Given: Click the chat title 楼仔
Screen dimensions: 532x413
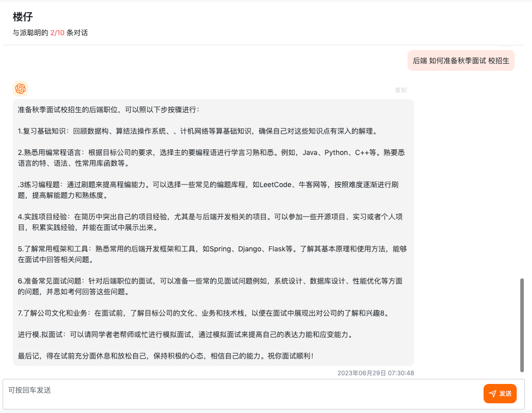Looking at the screenshot, I should (23, 17).
